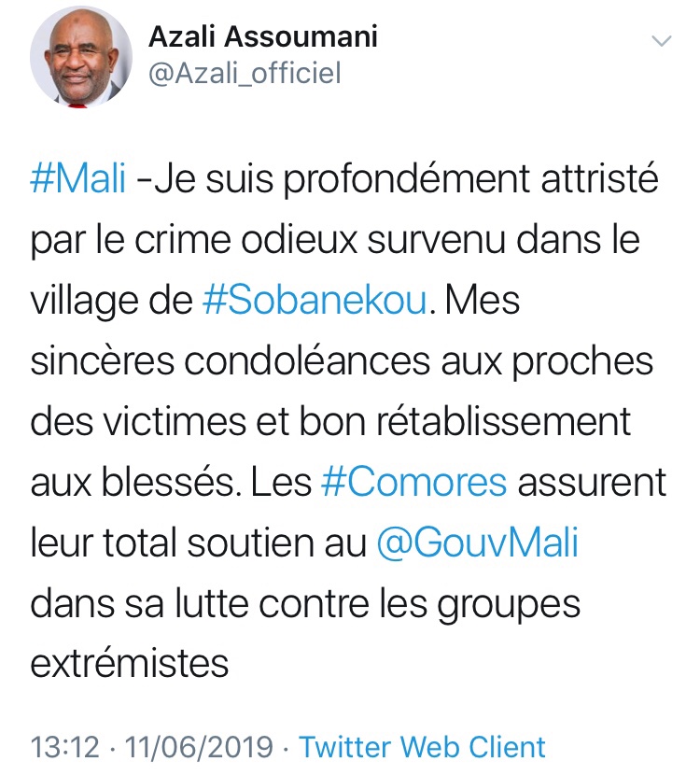Click the word "lutte" in the tweet
This screenshot has height=775, width=700.
pyautogui.click(x=205, y=604)
